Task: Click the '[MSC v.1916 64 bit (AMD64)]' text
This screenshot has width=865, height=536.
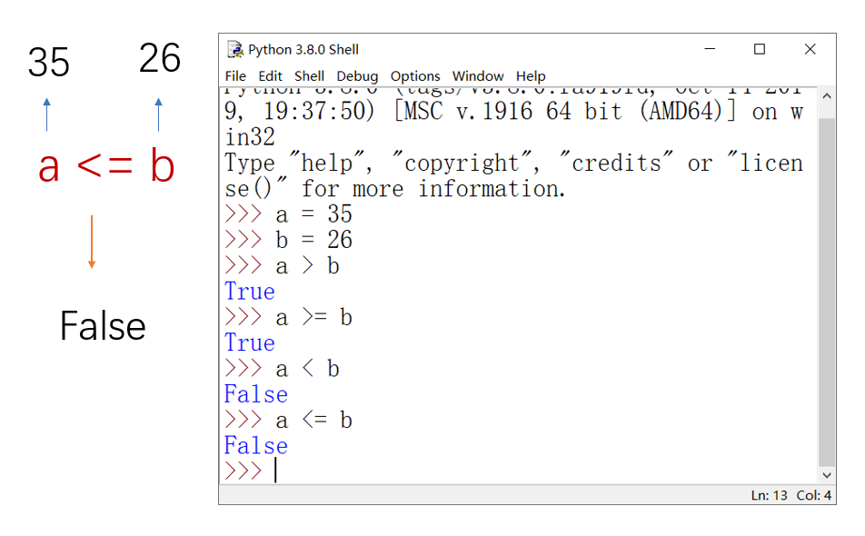Action: [x=564, y=111]
